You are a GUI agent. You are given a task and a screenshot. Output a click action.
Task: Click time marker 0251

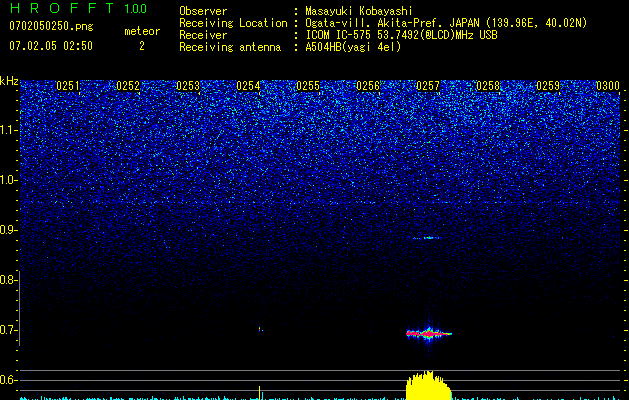pos(68,86)
